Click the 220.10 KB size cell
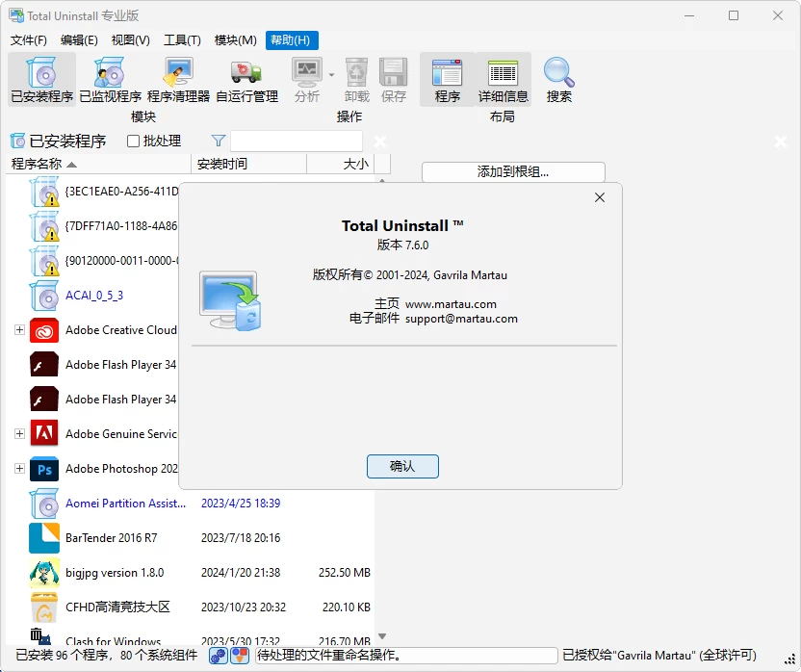This screenshot has height=672, width=801. point(347,607)
